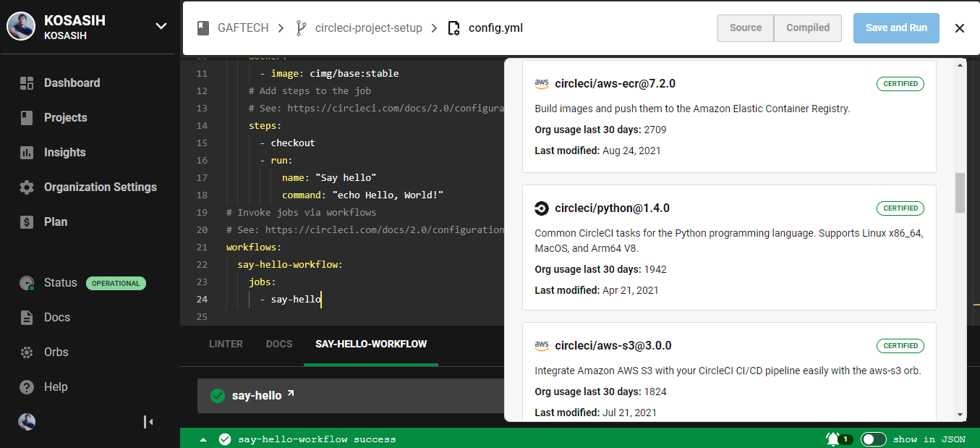The height and width of the screenshot is (448, 980).
Task: Switch to the LINTER tab
Action: pyautogui.click(x=226, y=344)
